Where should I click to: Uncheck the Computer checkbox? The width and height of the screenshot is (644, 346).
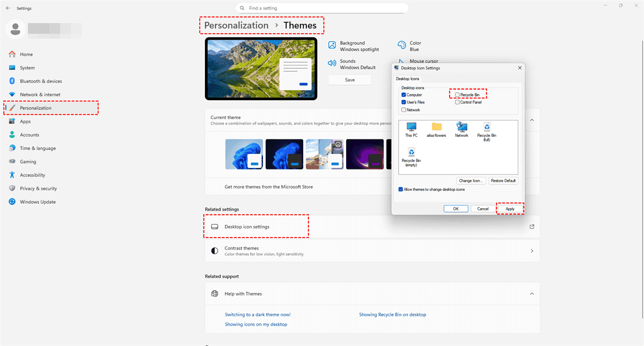[404, 95]
